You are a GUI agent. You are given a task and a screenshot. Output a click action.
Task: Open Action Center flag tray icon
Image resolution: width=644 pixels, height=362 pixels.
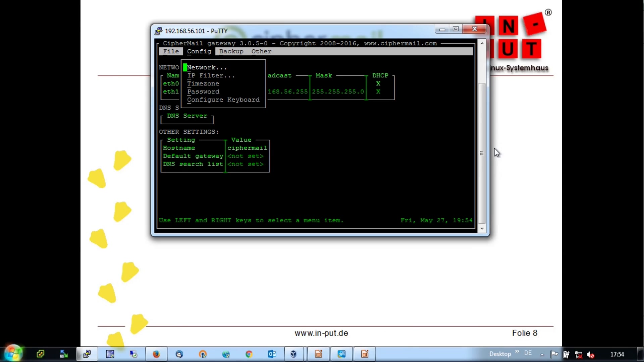[x=554, y=354]
